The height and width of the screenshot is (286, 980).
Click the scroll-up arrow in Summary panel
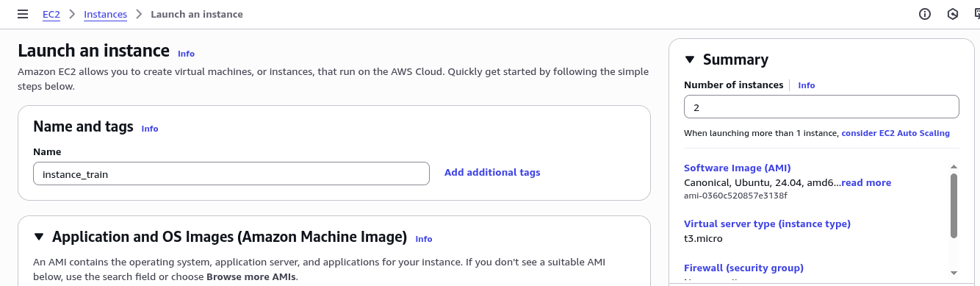(x=954, y=167)
